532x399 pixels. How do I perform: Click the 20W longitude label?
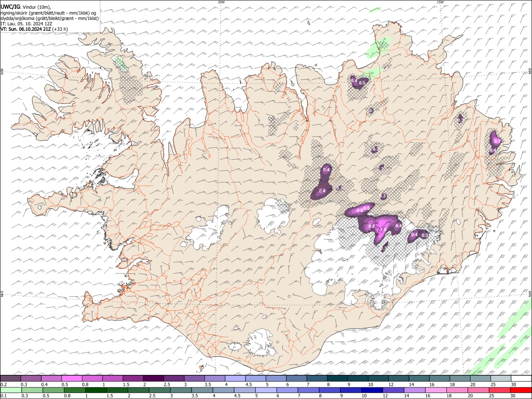(221, 2)
